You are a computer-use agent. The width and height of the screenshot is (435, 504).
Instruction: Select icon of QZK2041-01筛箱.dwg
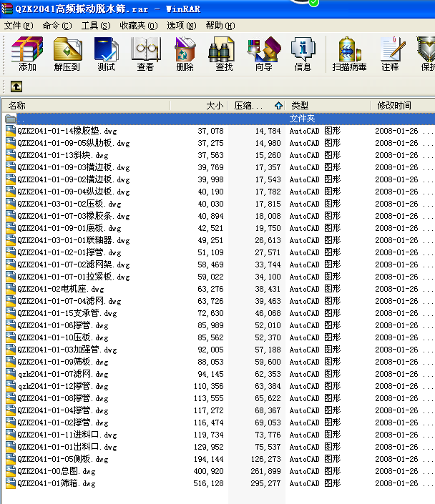11,483
